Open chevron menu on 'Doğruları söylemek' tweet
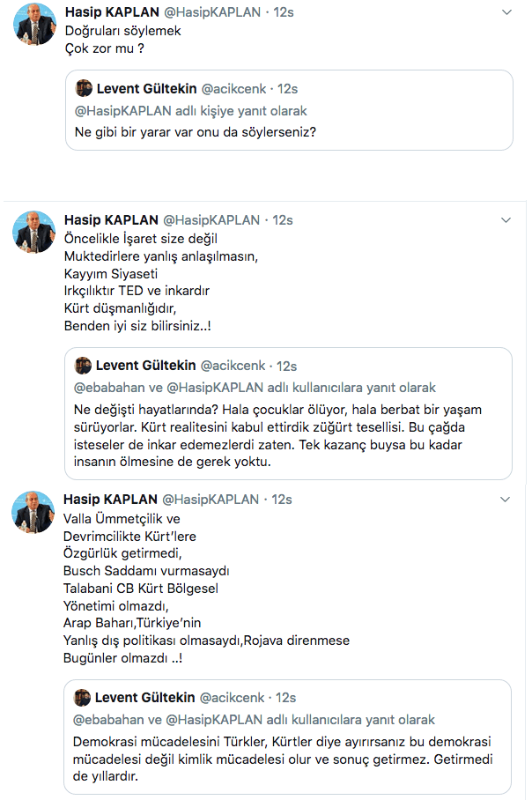Image resolution: width=532 pixels, height=800 pixels. tap(506, 12)
